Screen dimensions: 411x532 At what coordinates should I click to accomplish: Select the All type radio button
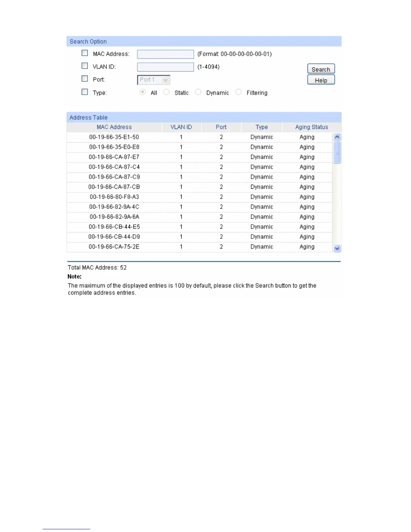coord(143,92)
